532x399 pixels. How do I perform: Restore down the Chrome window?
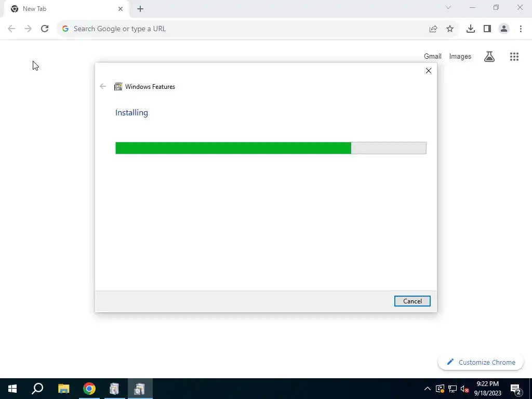pos(496,7)
